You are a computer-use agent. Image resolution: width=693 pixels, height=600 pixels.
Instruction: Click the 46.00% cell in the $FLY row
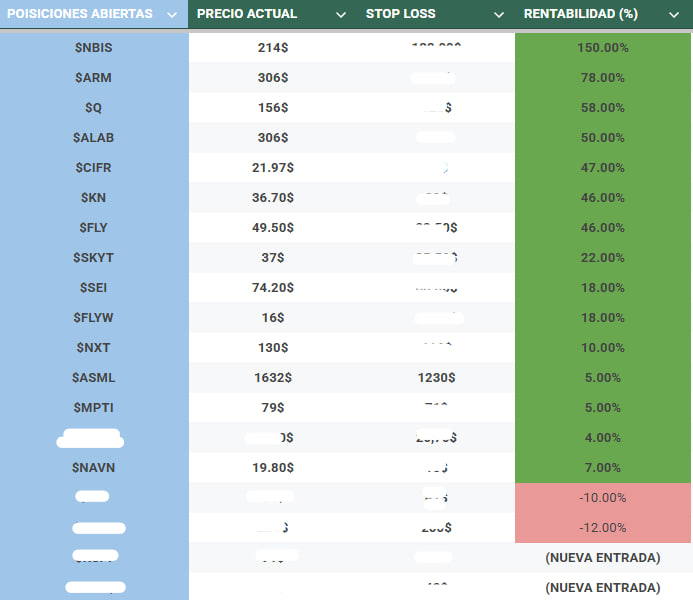tap(603, 228)
